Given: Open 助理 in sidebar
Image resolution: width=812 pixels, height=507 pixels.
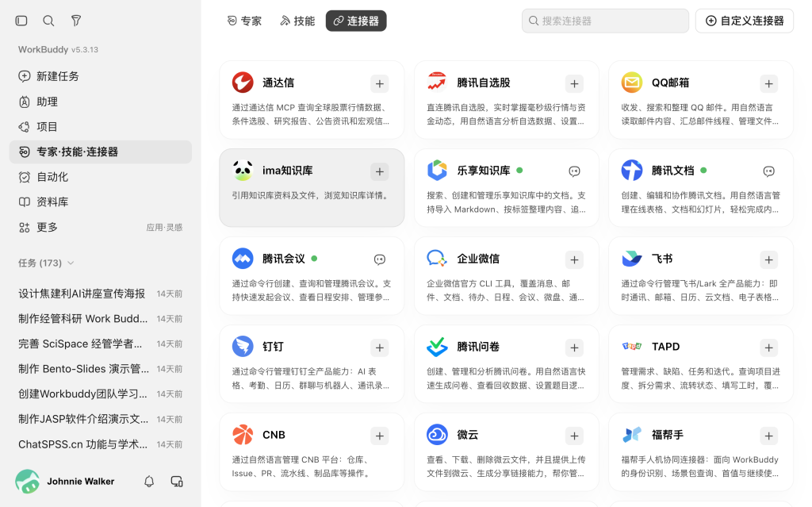Looking at the screenshot, I should click(x=101, y=102).
